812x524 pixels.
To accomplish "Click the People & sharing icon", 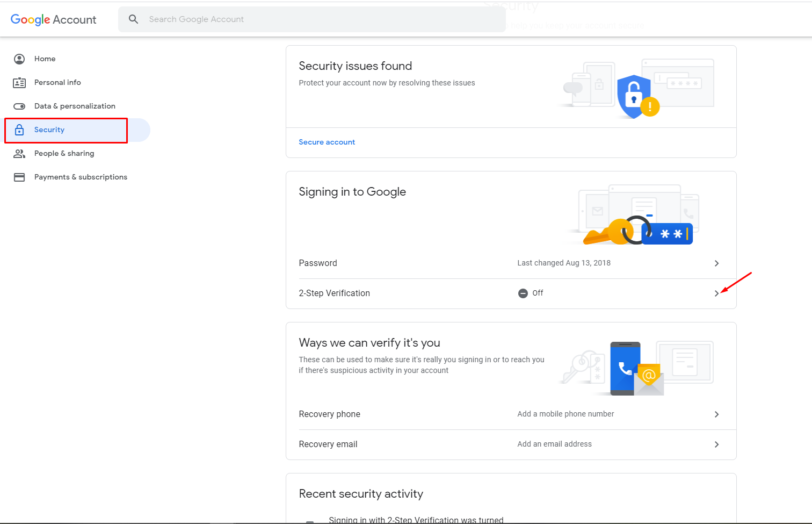I will pos(19,154).
